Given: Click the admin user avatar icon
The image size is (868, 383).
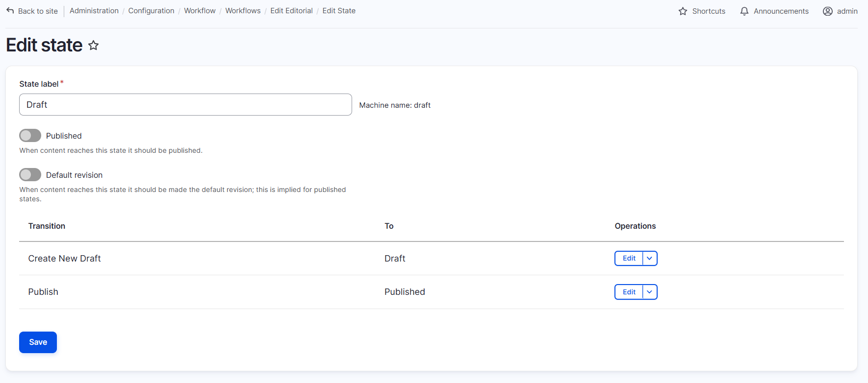Looking at the screenshot, I should (827, 11).
